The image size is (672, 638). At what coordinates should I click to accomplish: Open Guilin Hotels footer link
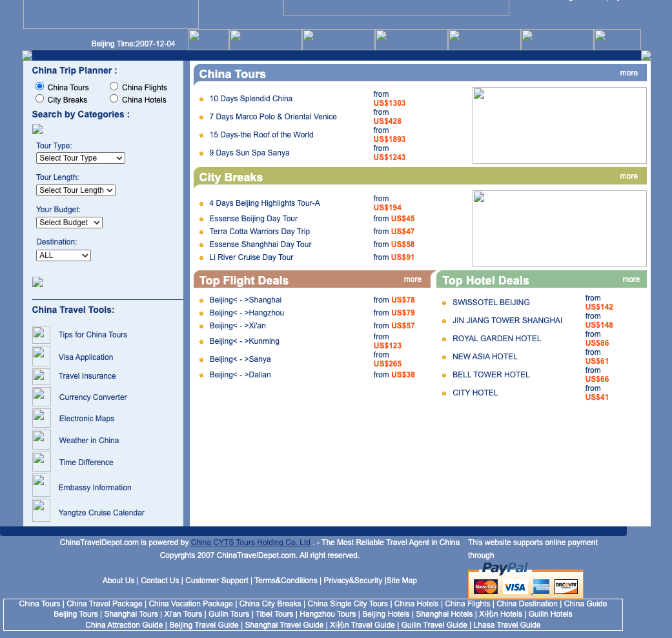tap(550, 613)
